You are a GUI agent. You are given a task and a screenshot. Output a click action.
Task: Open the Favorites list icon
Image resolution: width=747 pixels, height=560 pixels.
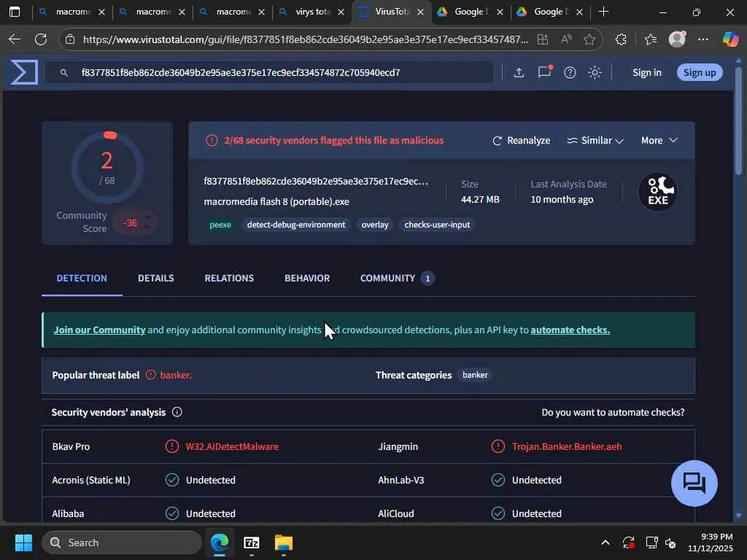650,39
